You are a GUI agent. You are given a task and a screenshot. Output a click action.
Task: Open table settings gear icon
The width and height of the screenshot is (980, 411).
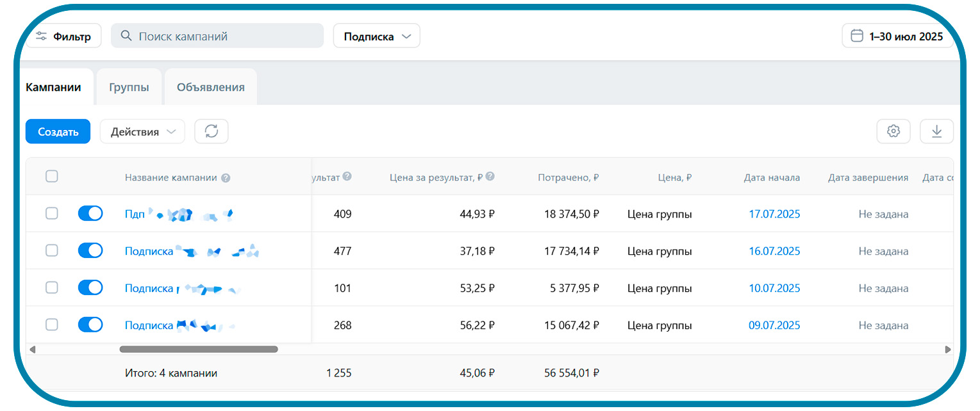[x=893, y=131]
